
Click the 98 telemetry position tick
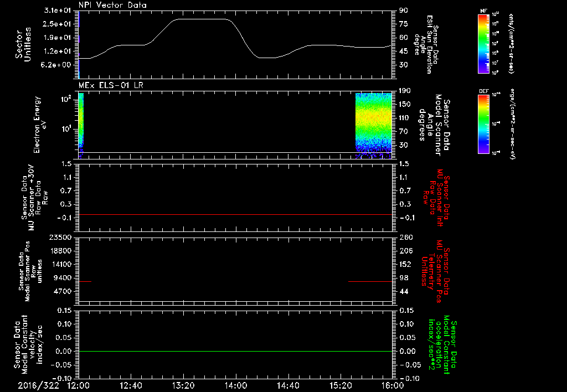point(404,278)
